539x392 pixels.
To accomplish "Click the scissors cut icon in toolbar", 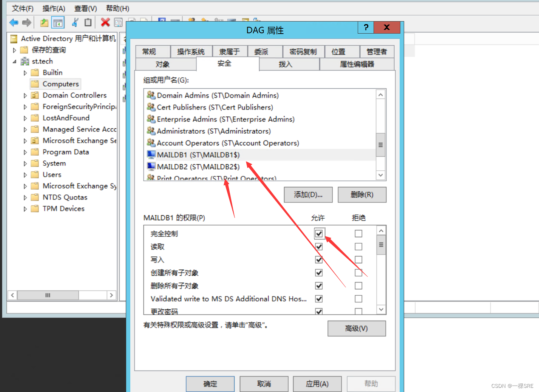I will pyautogui.click(x=75, y=23).
